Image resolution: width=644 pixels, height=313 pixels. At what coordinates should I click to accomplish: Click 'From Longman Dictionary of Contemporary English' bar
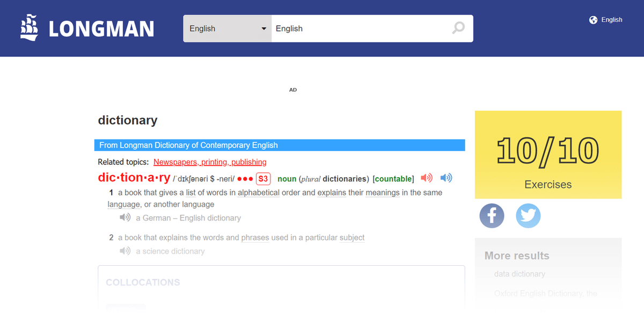click(279, 145)
